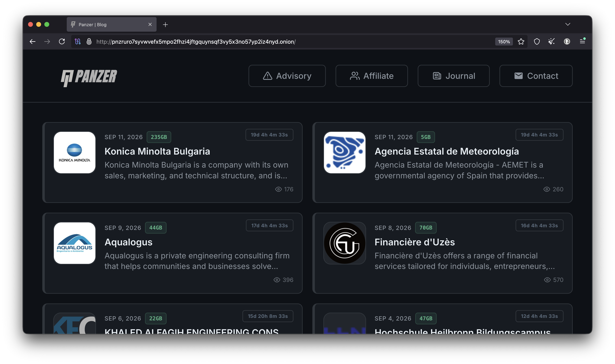Click the eye icon beside 570 views
The image size is (615, 364).
coord(547,280)
